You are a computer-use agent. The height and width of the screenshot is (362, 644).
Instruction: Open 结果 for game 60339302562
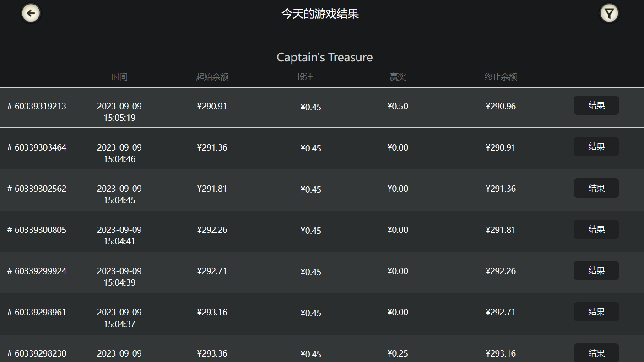click(596, 188)
